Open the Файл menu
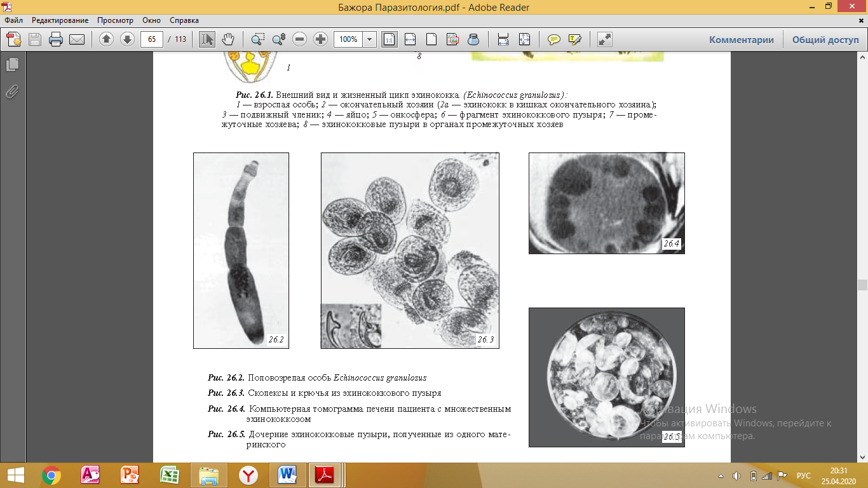The image size is (868, 488). 13,20
